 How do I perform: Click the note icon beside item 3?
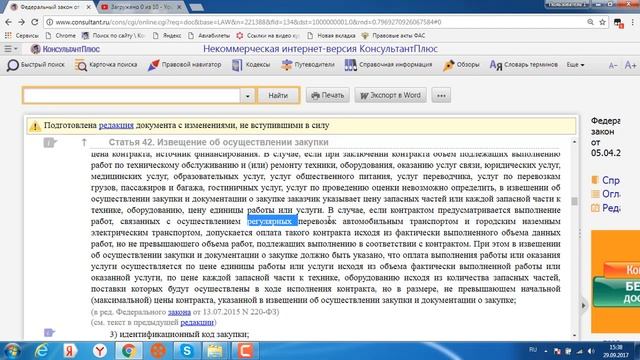49,333
